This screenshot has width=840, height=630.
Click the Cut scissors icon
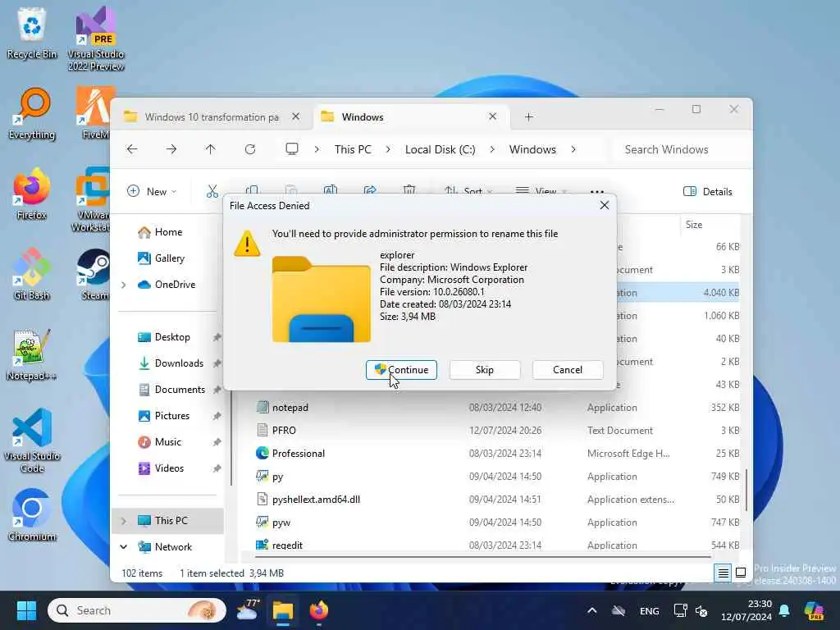tap(212, 191)
